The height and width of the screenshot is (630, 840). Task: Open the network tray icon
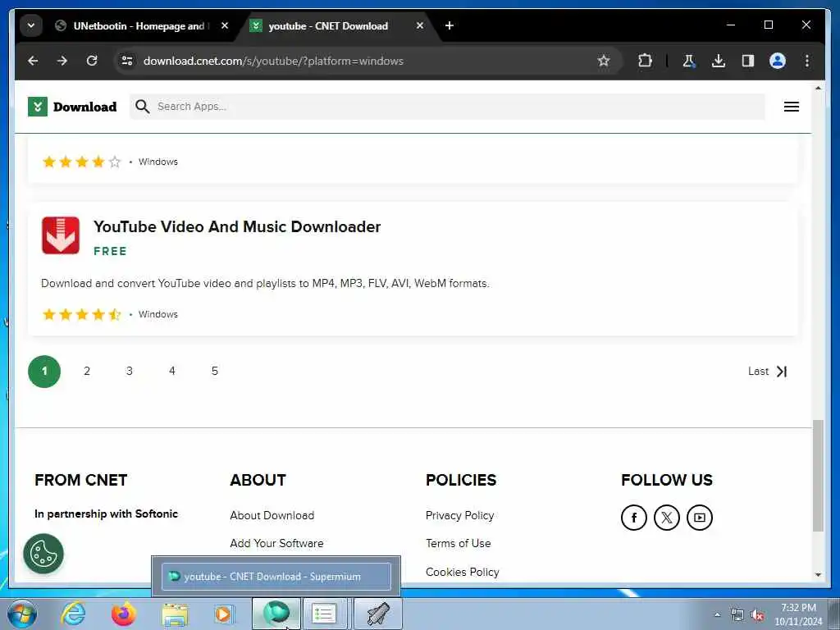737,615
